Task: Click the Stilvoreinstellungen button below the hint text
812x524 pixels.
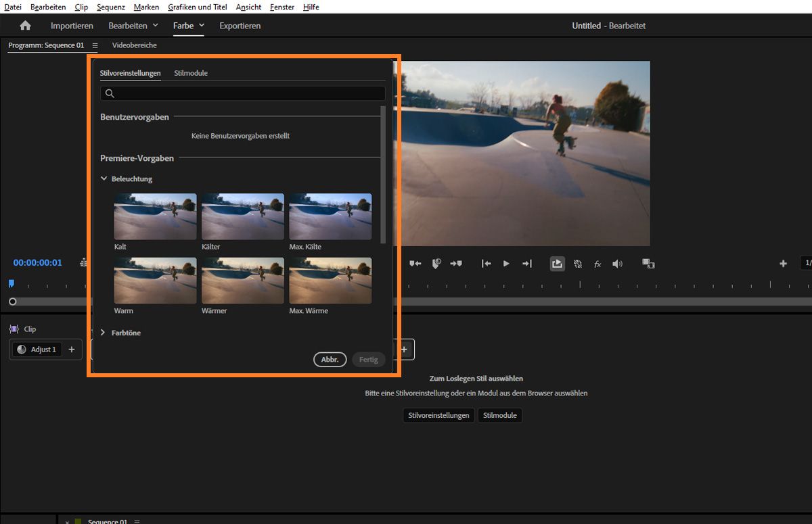Action: coord(438,415)
